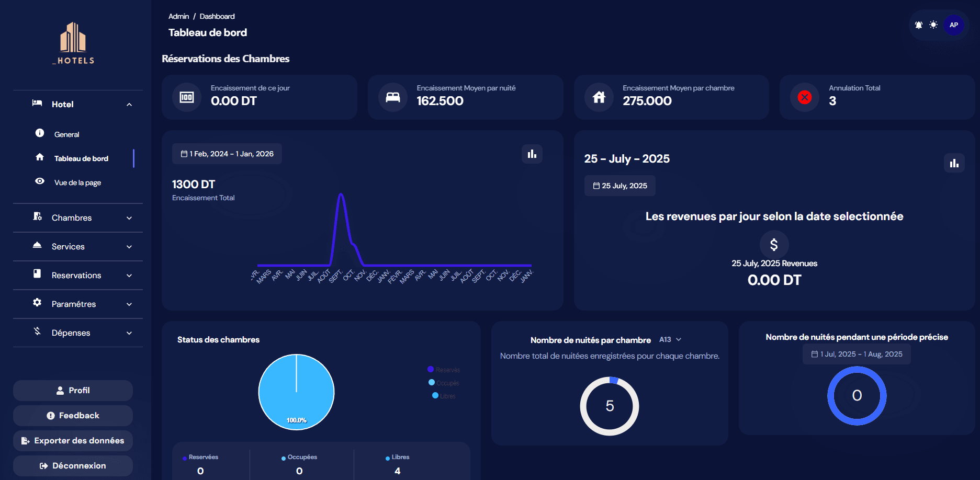This screenshot has height=480, width=980.
Task: Select Dashboard in the breadcrumb
Action: coord(217,16)
